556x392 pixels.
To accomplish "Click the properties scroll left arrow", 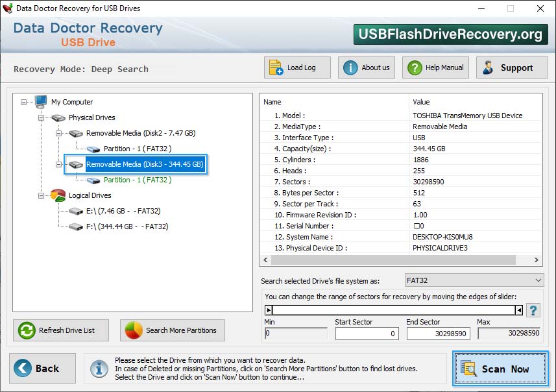I will click(x=265, y=260).
